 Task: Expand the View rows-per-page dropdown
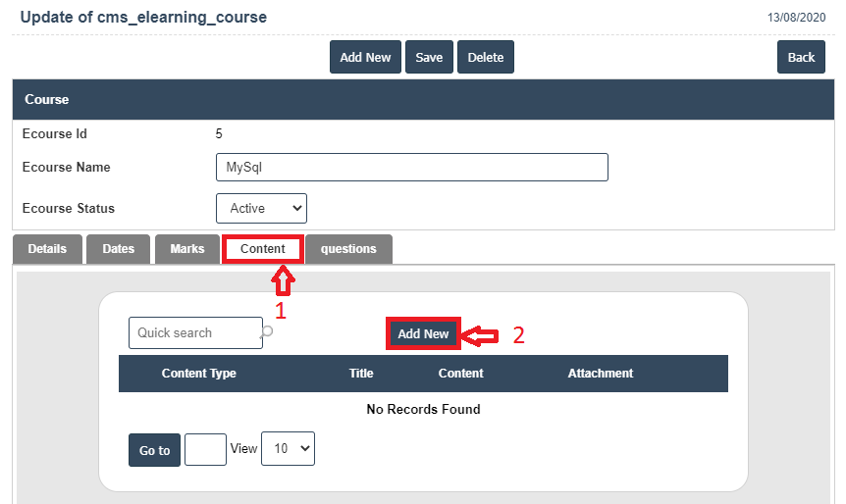[x=288, y=448]
